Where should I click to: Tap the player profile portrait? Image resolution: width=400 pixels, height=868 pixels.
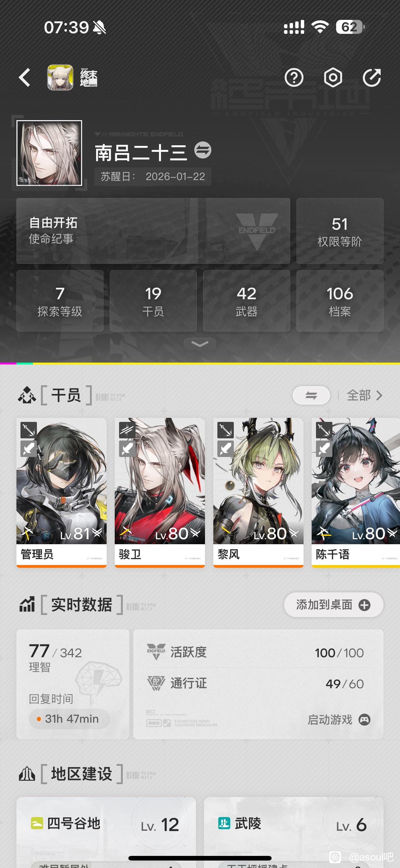pyautogui.click(x=49, y=153)
